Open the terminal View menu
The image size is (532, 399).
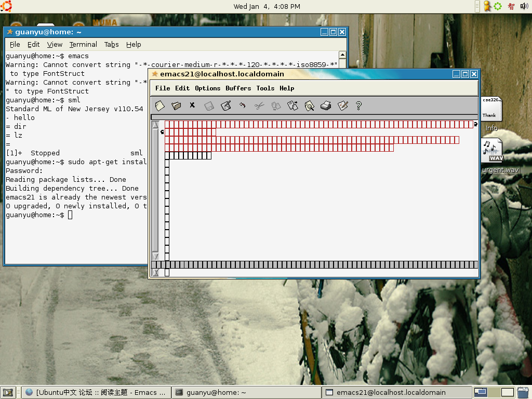(55, 45)
